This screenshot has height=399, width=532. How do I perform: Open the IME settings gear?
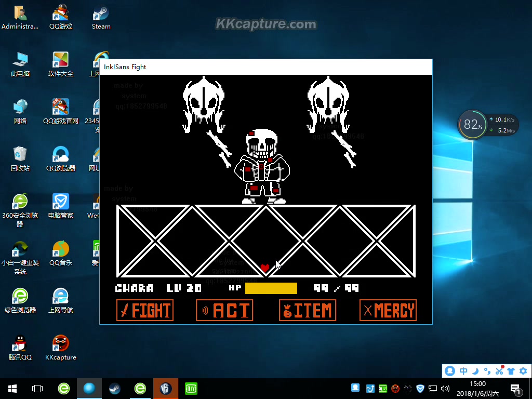point(523,371)
